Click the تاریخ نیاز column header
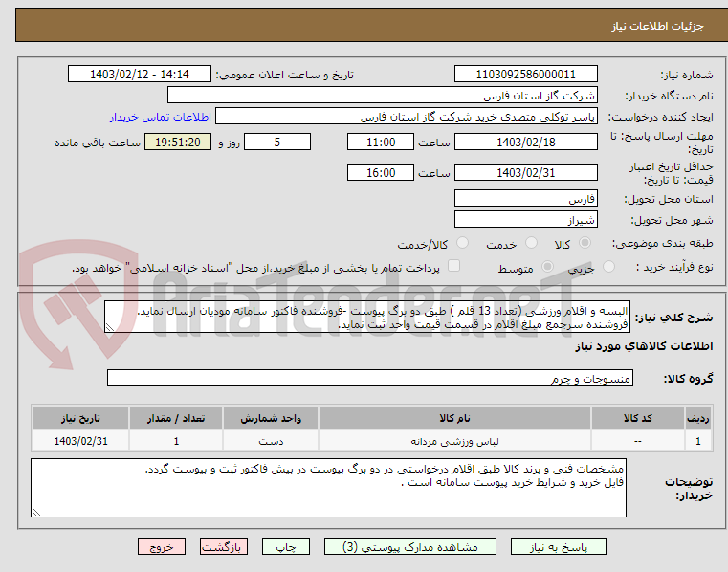The image size is (728, 572). (x=80, y=418)
